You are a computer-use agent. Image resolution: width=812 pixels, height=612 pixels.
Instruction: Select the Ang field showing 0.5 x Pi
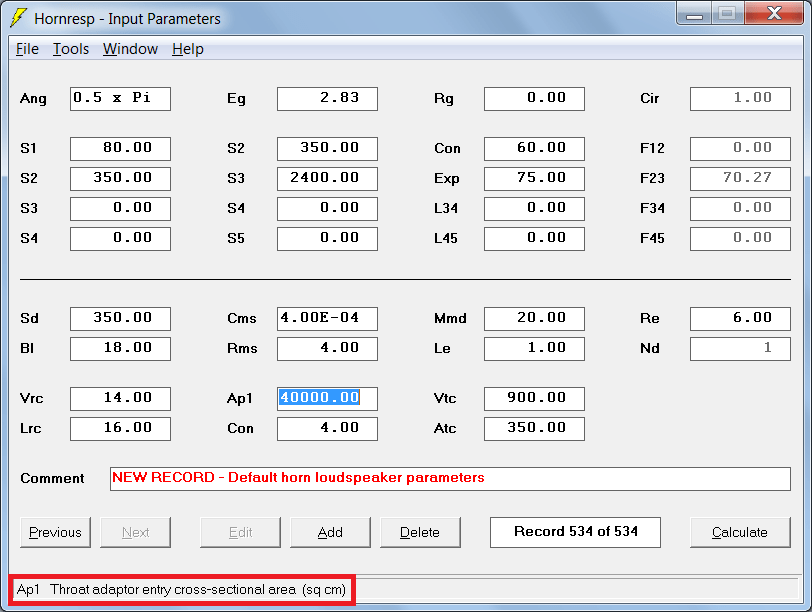click(121, 99)
